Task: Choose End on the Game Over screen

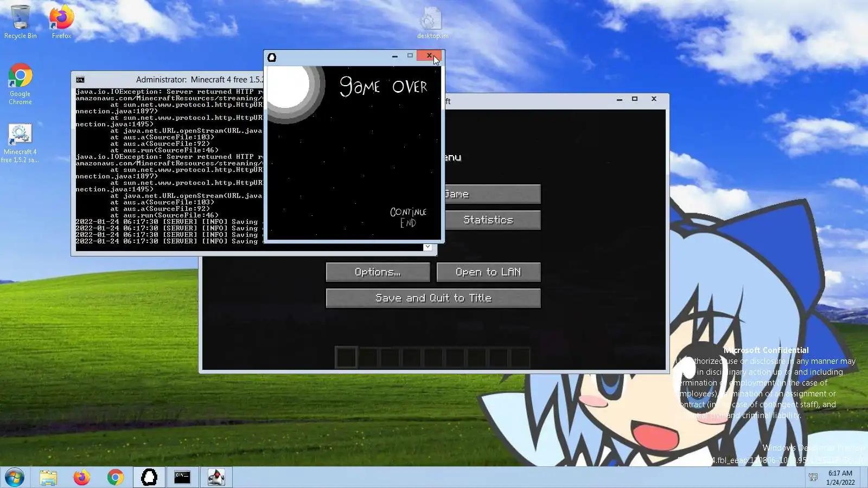Action: point(408,223)
